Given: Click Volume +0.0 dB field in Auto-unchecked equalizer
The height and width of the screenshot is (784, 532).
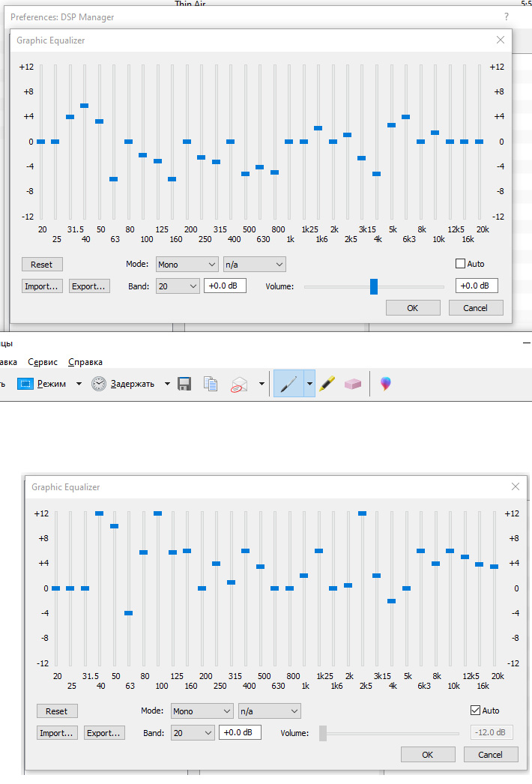Looking at the screenshot, I should pos(477,286).
